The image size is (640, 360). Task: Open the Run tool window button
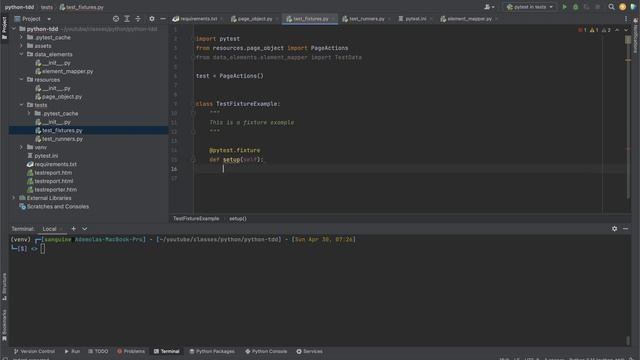click(x=72, y=351)
